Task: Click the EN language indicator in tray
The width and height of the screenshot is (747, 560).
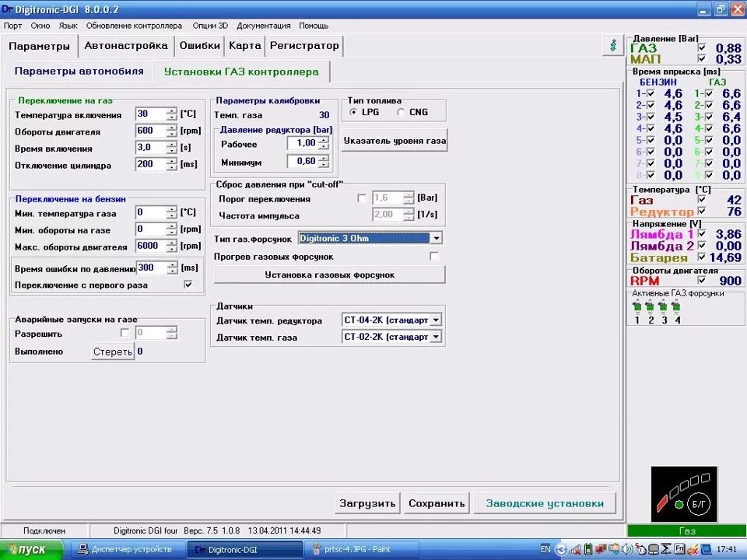Action: coord(545,549)
